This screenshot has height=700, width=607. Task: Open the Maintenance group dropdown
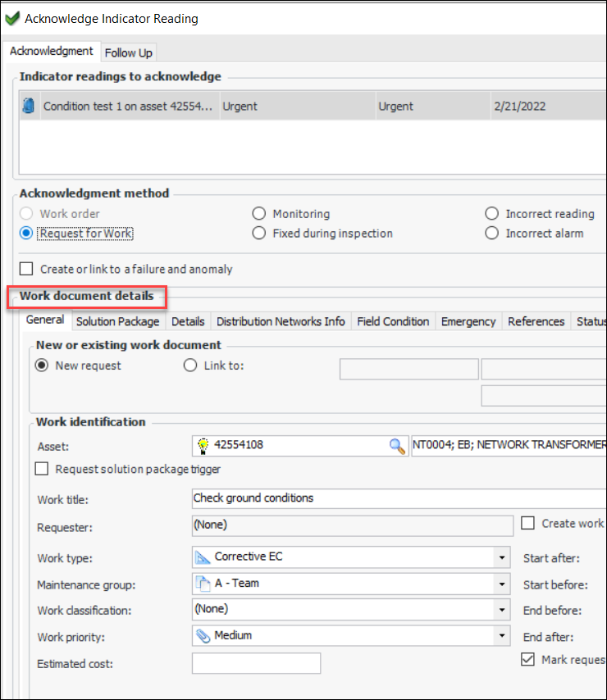tap(501, 584)
